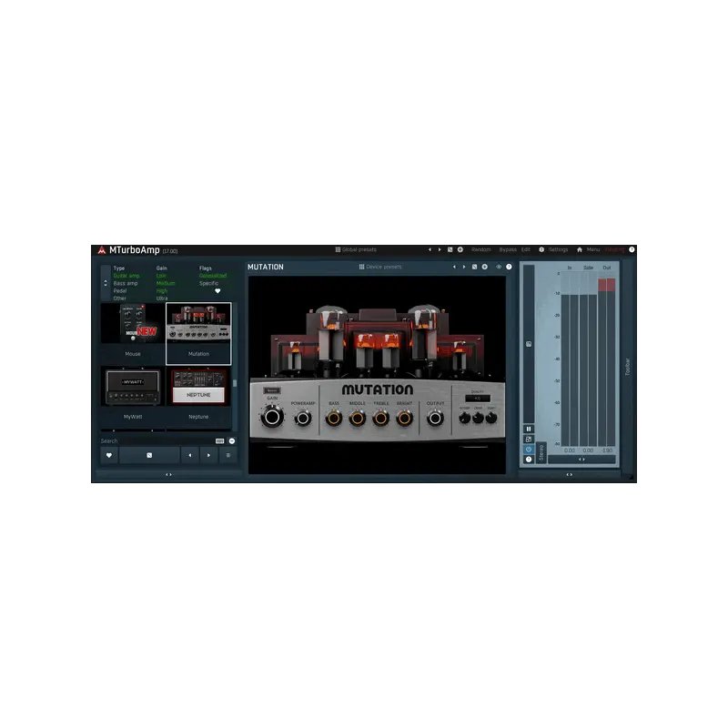Image resolution: width=728 pixels, height=728 pixels.
Task: Click the global preset randomize dice icon
Action: tap(450, 249)
